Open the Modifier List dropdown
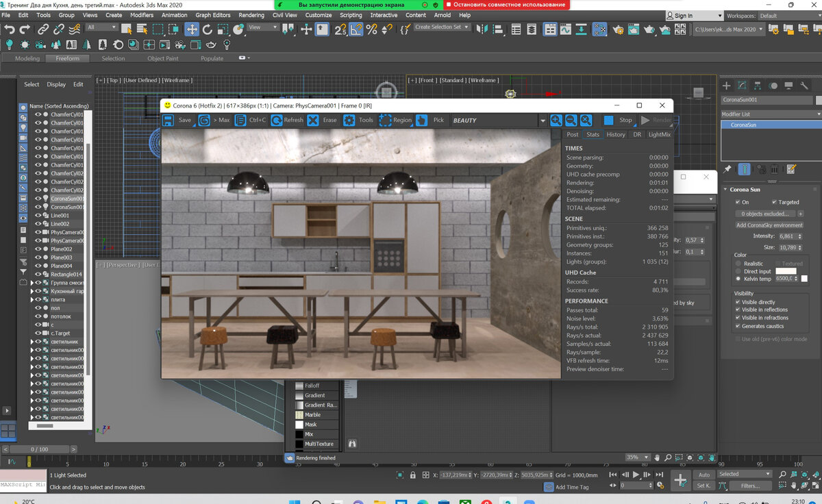Screen dimensions: 822x504 pyautogui.click(x=766, y=114)
